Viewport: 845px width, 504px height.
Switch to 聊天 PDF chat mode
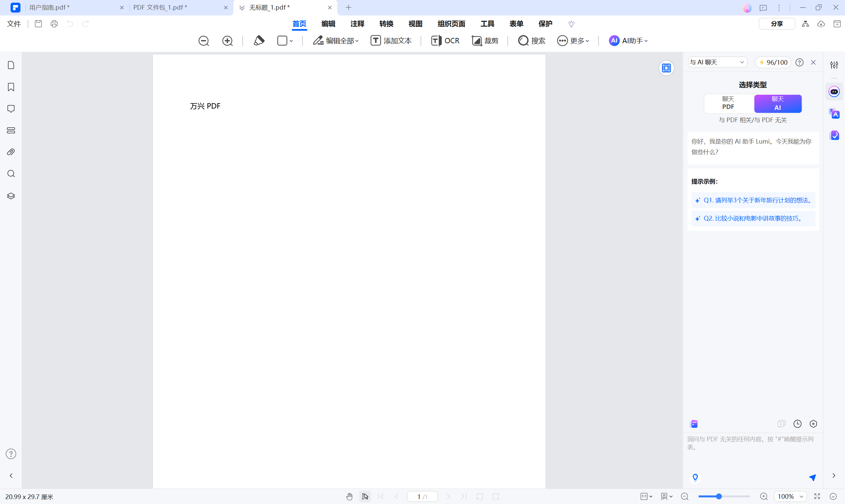pyautogui.click(x=728, y=103)
